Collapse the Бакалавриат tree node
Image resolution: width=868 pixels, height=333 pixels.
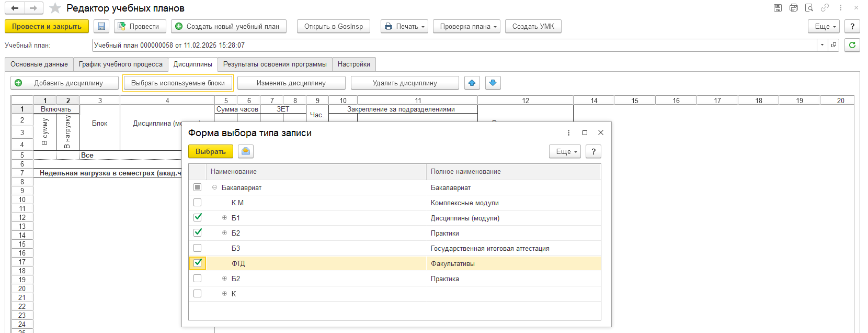[214, 187]
